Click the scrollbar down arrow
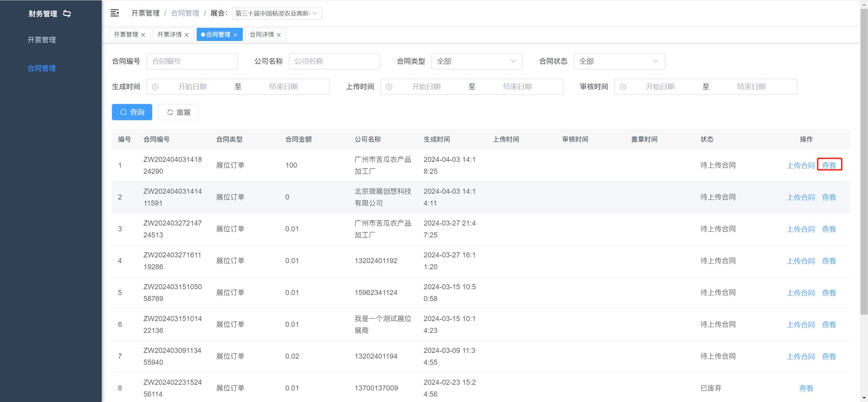The width and height of the screenshot is (868, 402). click(x=864, y=398)
